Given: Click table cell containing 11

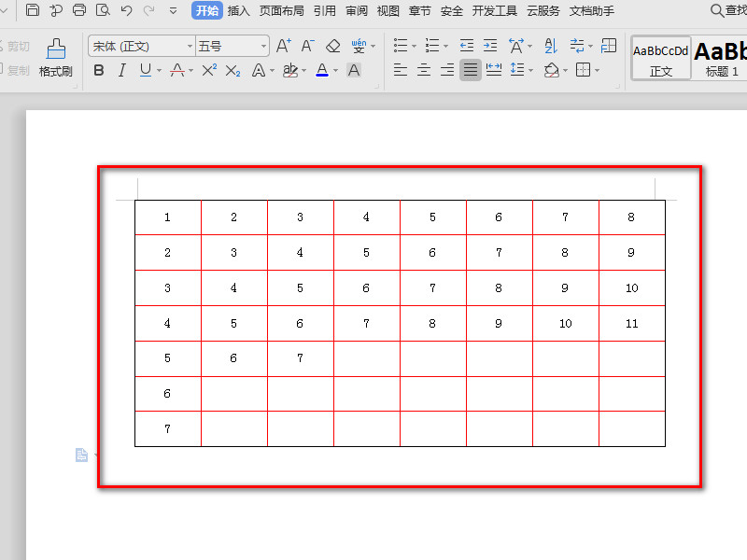Looking at the screenshot, I should click(x=632, y=323).
